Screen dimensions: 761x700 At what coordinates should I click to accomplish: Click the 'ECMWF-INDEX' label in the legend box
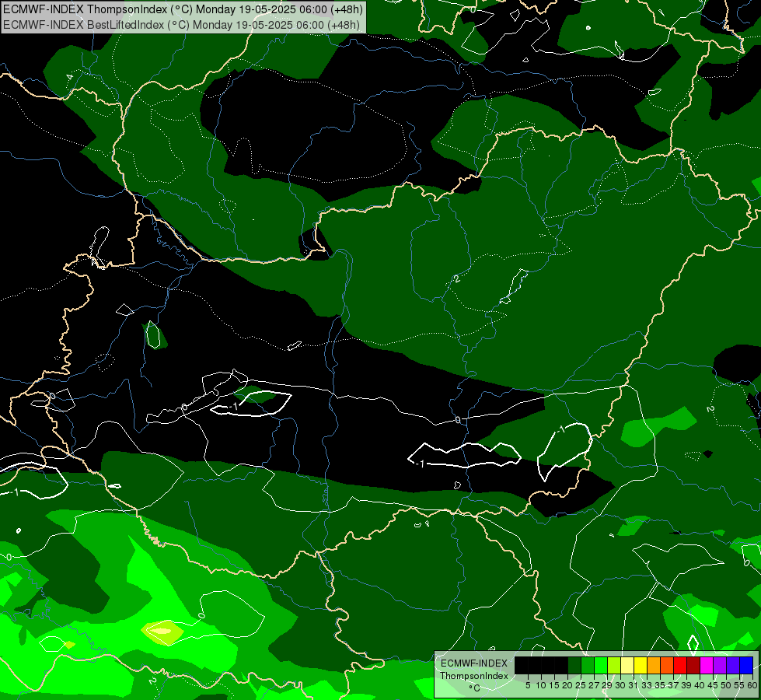[473, 663]
